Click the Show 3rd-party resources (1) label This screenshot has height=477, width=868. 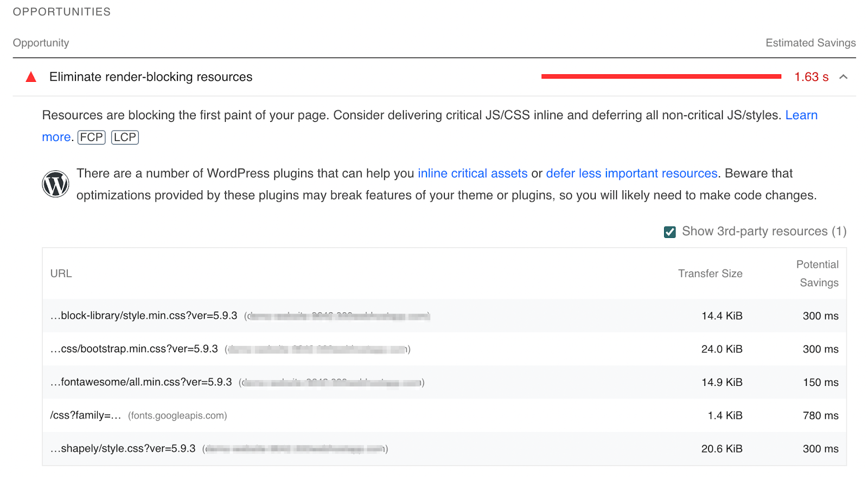pos(764,231)
